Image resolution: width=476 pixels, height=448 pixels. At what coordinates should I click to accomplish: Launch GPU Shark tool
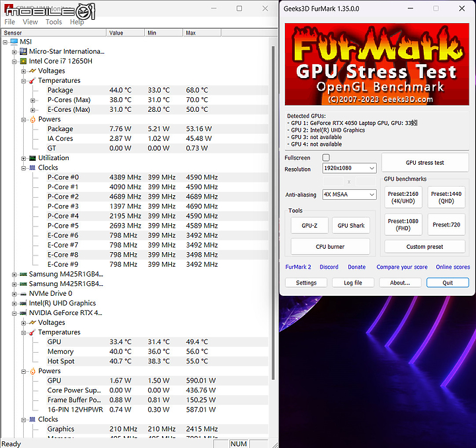pyautogui.click(x=351, y=226)
